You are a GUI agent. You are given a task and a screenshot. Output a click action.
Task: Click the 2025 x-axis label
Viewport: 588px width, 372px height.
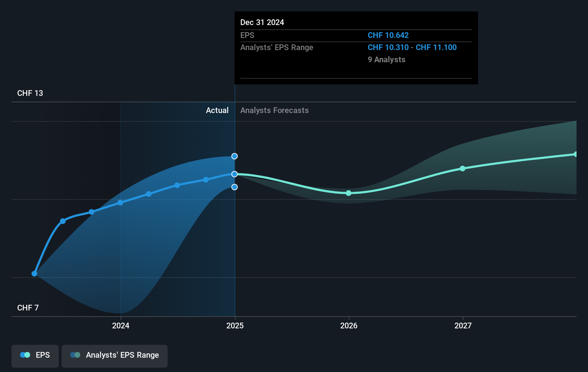[x=235, y=325]
